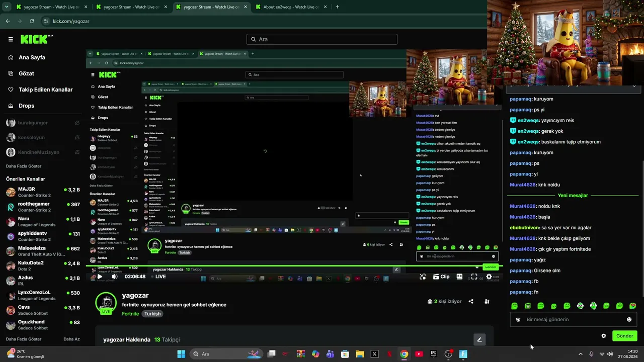Click yagozar's live avatar
The image size is (644, 362).
tap(106, 303)
